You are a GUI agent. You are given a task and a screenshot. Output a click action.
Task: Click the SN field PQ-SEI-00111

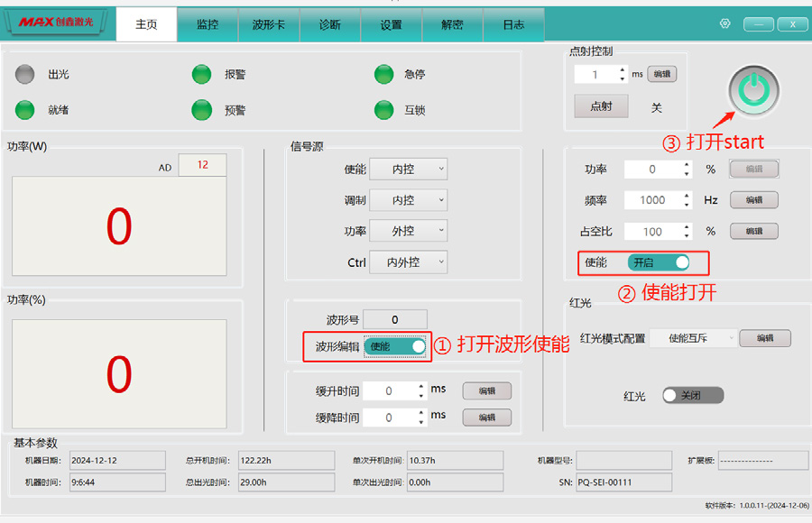(x=624, y=482)
